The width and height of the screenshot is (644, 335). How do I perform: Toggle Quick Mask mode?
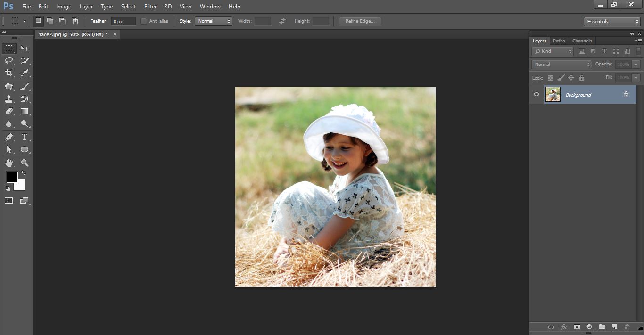pyautogui.click(x=9, y=201)
